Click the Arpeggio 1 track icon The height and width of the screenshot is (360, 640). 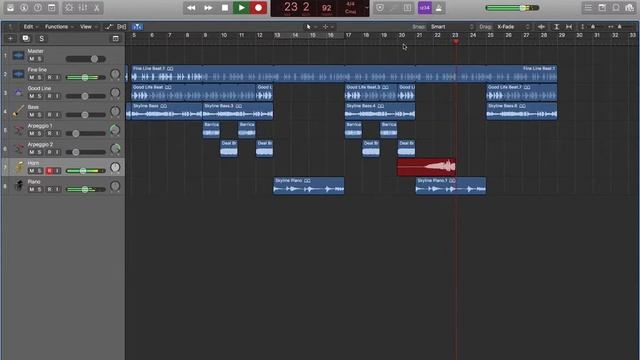click(x=18, y=130)
